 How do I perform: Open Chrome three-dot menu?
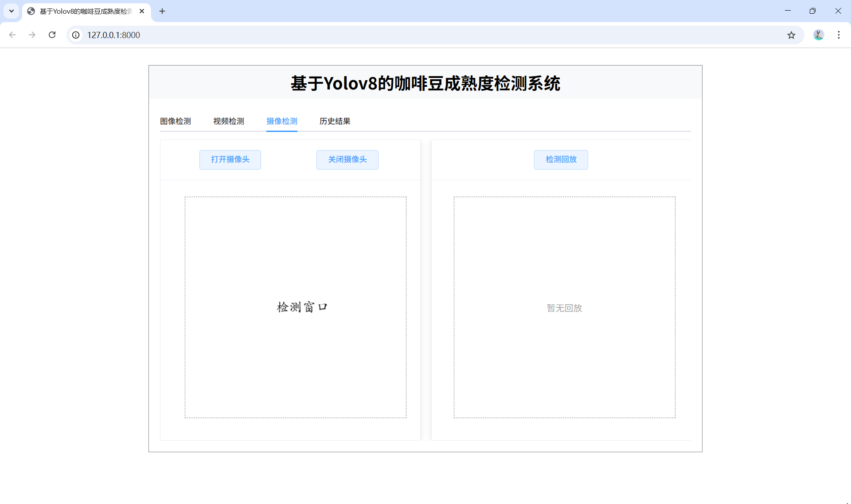839,35
